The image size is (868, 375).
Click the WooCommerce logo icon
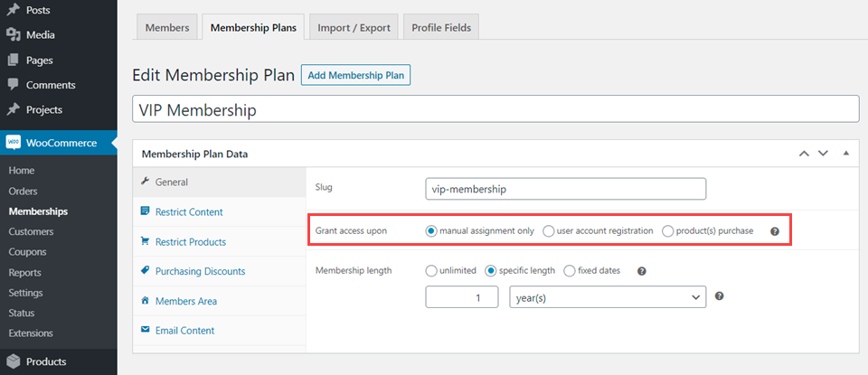pyautogui.click(x=14, y=143)
